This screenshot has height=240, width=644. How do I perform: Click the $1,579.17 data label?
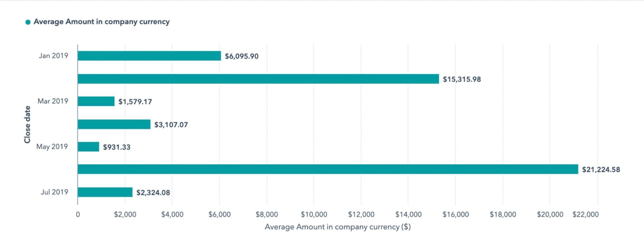point(135,102)
